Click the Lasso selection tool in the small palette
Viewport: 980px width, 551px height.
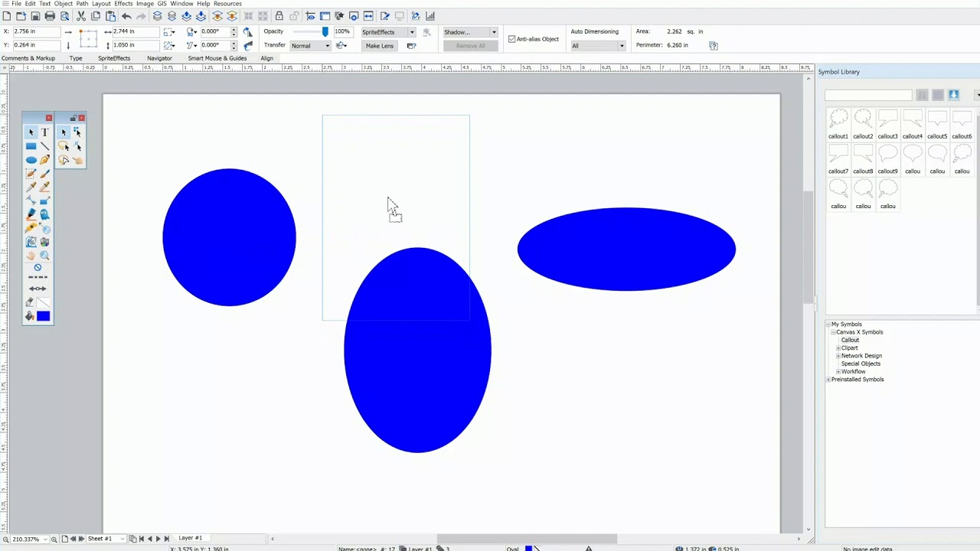63,145
